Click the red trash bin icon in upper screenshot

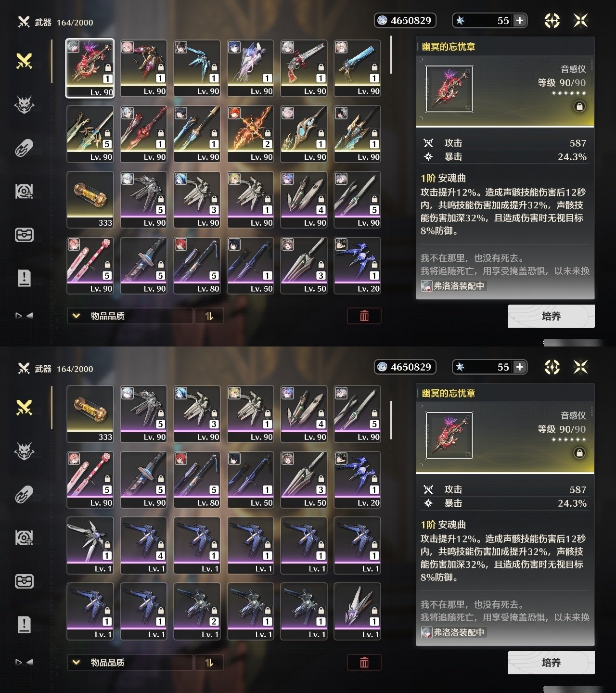point(364,316)
